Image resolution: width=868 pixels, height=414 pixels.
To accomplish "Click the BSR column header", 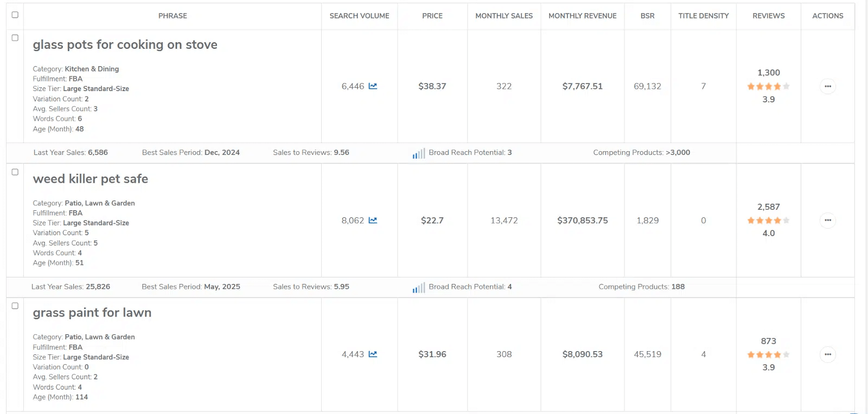I will tap(647, 16).
